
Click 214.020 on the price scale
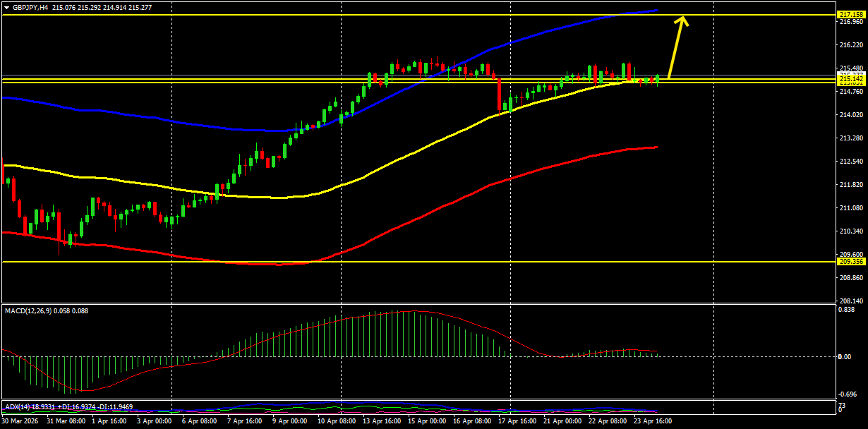[x=852, y=115]
